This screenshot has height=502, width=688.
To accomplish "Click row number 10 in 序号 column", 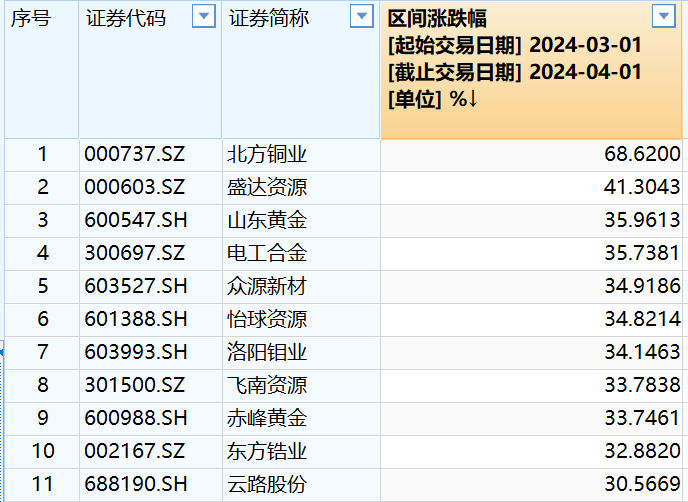I will point(43,451).
